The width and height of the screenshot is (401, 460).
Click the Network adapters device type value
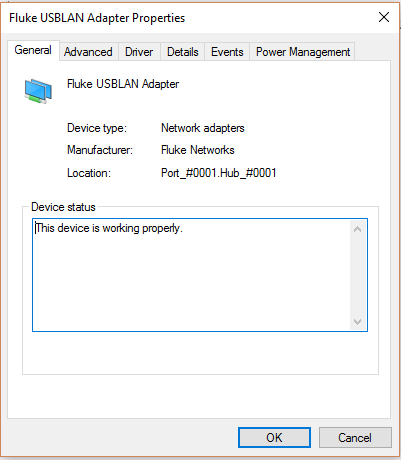[x=203, y=128]
